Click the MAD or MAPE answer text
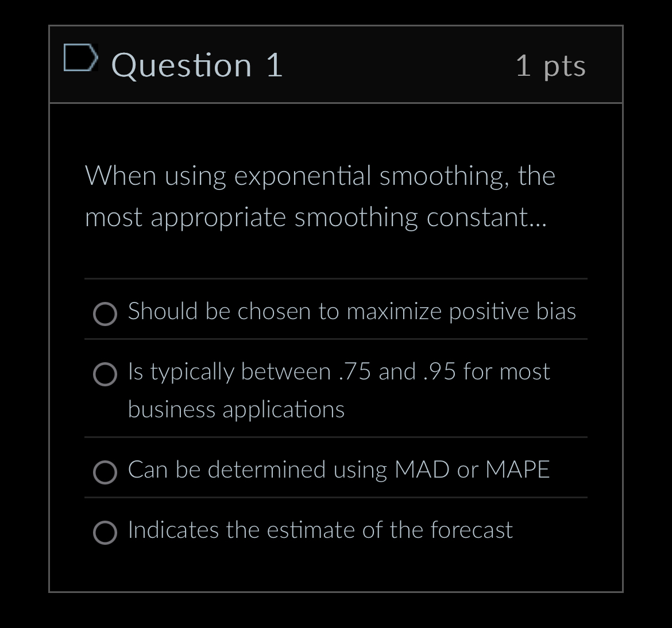 tap(338, 470)
